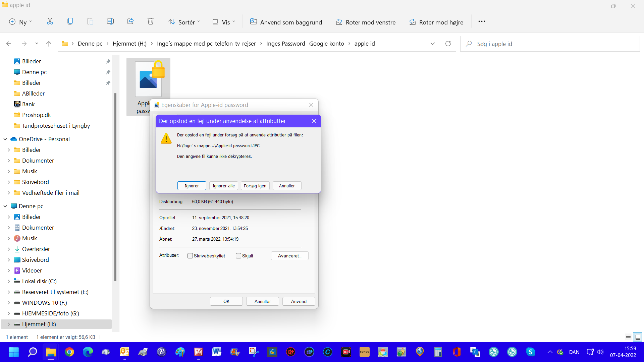Tick the Skjult attribute checkbox
This screenshot has height=362, width=644.
click(238, 256)
